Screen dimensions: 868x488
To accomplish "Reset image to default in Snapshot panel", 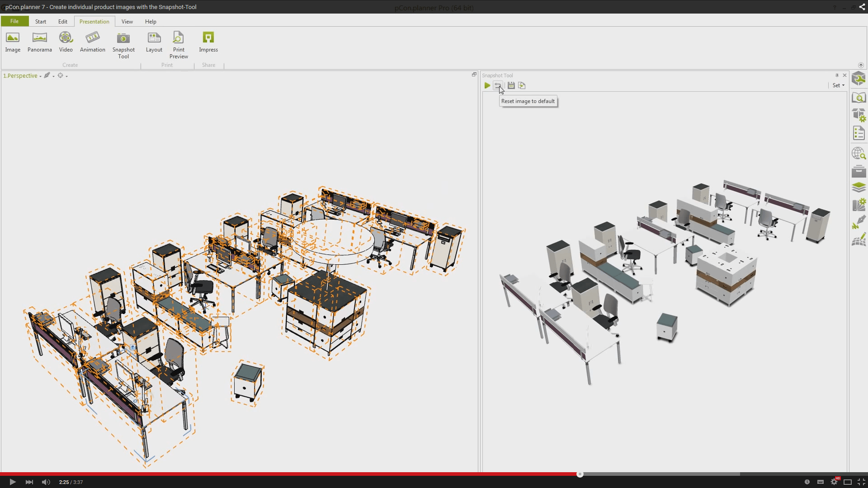I will 499,85.
